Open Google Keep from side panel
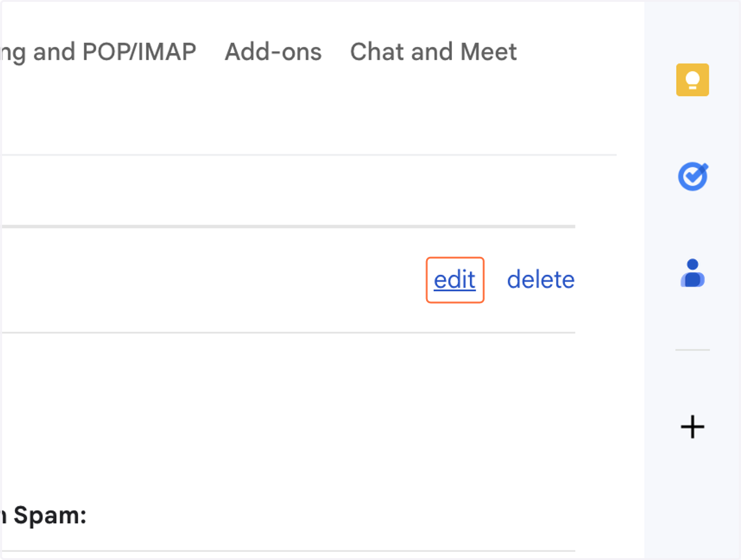 tap(692, 80)
